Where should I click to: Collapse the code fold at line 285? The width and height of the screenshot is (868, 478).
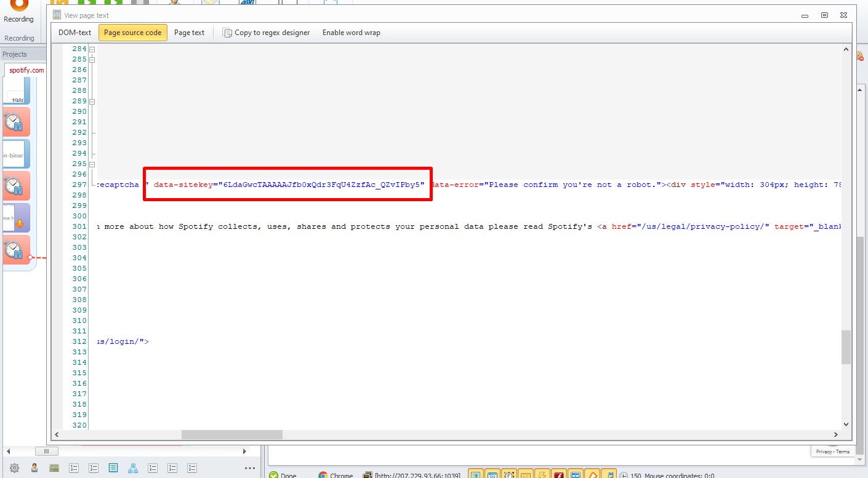(92, 59)
